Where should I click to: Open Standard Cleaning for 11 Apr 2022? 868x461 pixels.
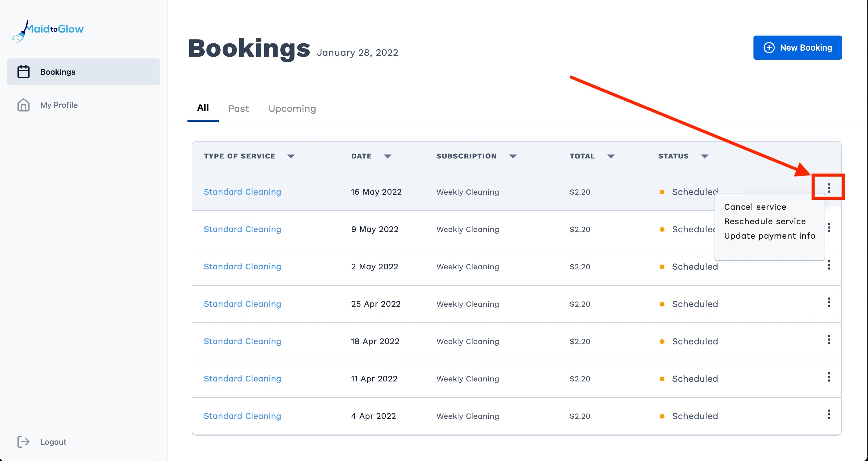coord(242,379)
